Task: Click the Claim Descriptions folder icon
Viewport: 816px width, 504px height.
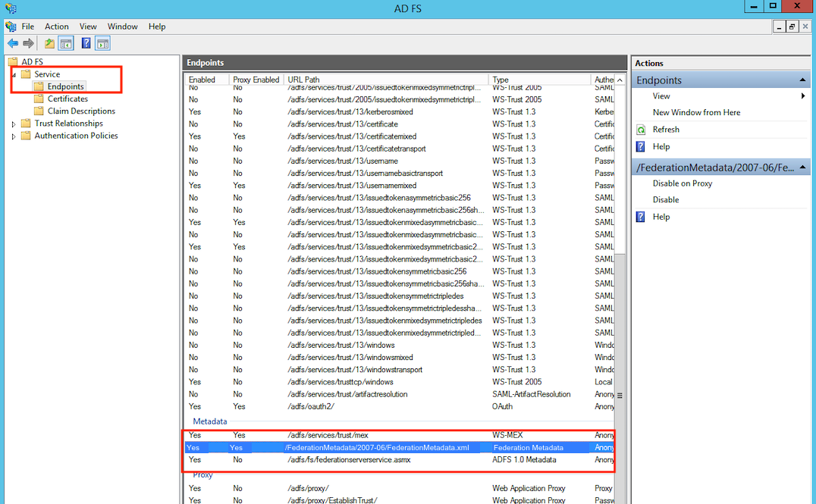Action: point(39,111)
